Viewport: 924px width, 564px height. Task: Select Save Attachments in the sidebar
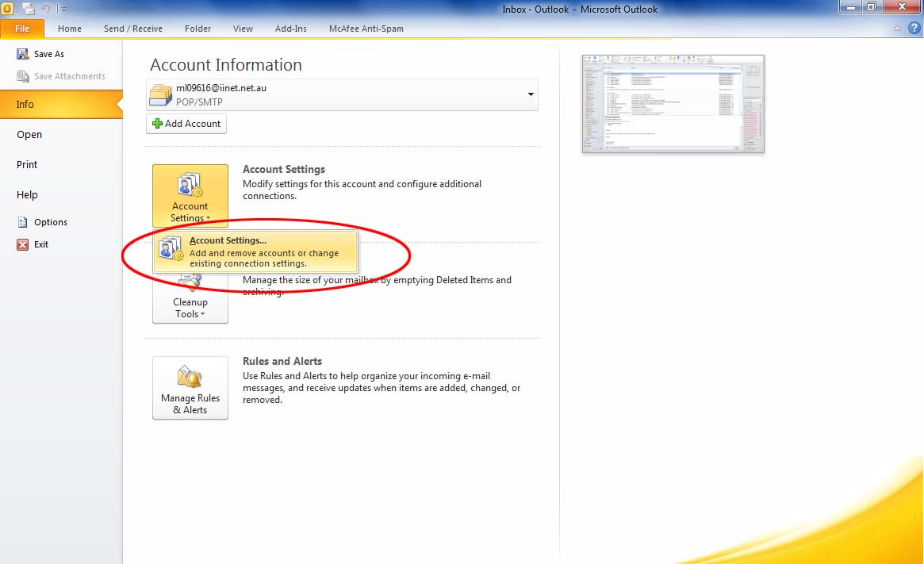tap(70, 76)
